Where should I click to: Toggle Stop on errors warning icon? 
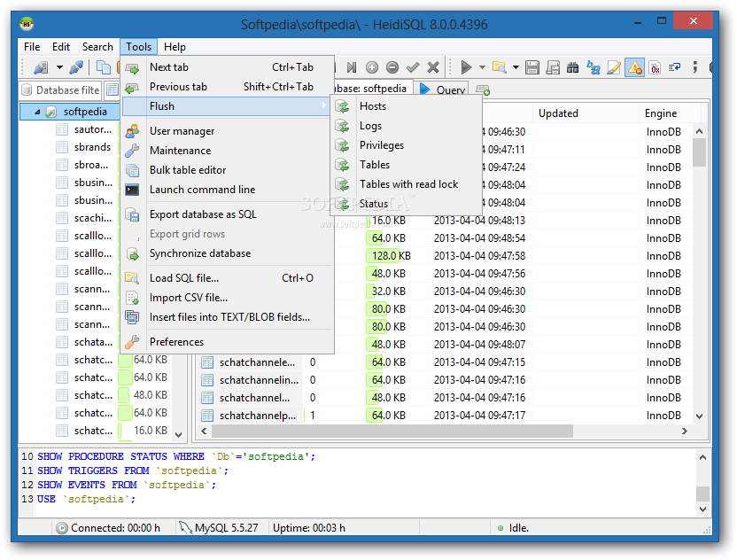click(634, 67)
